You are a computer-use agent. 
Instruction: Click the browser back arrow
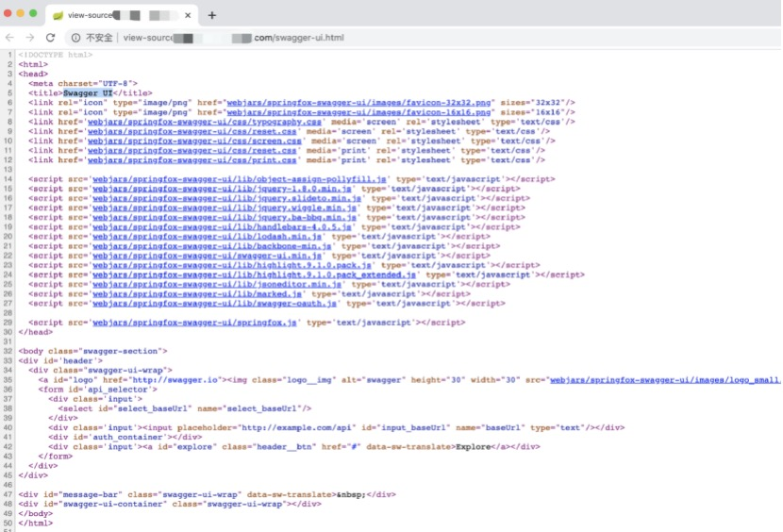[x=9, y=38]
